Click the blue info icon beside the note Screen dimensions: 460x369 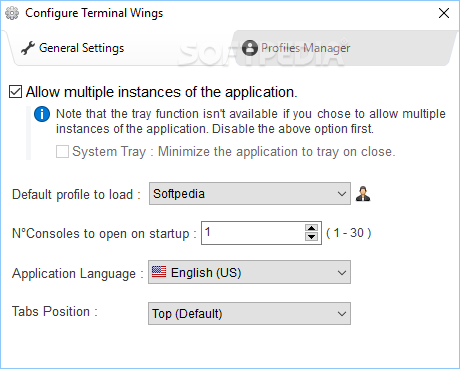click(42, 114)
